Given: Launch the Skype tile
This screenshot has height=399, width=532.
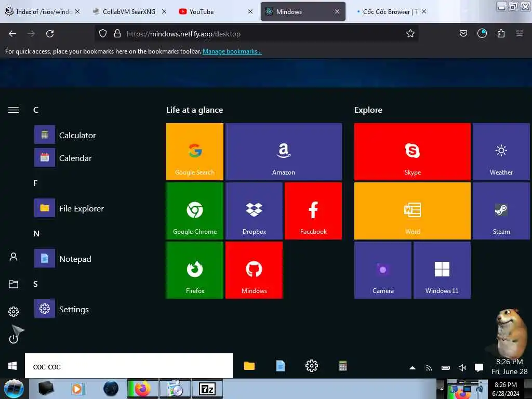Looking at the screenshot, I should click(x=412, y=151).
